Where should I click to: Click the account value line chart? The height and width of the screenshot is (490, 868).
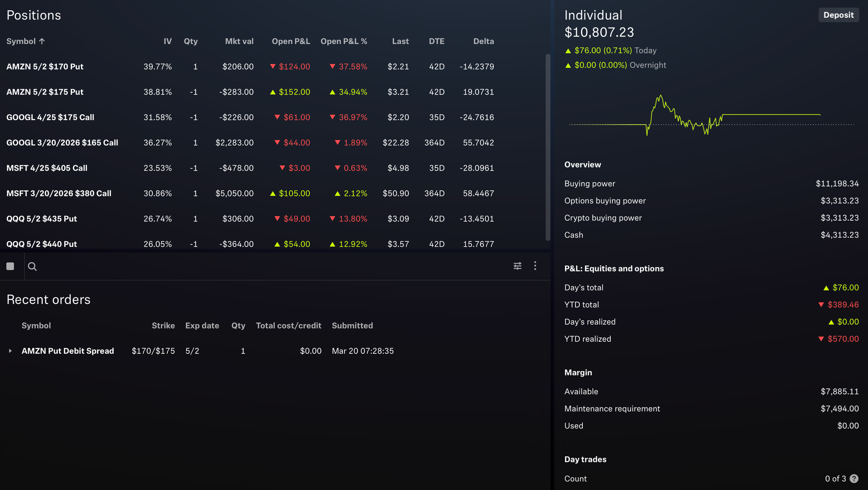[712, 115]
